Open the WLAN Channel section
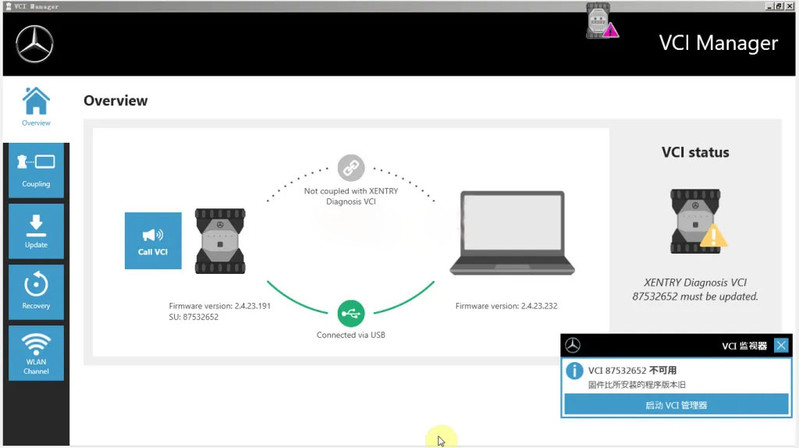The image size is (799, 448). pyautogui.click(x=36, y=353)
